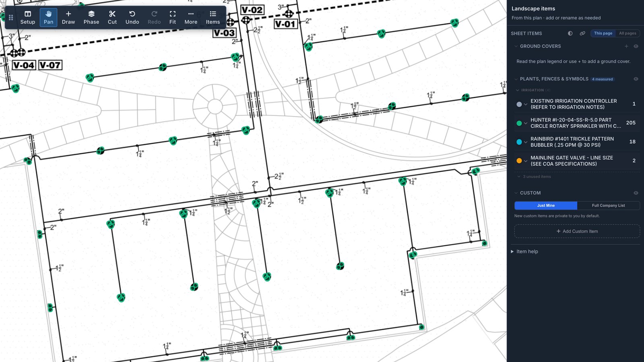Click the Redo toolbar button
Viewport: 644px width, 362px height.
click(154, 18)
